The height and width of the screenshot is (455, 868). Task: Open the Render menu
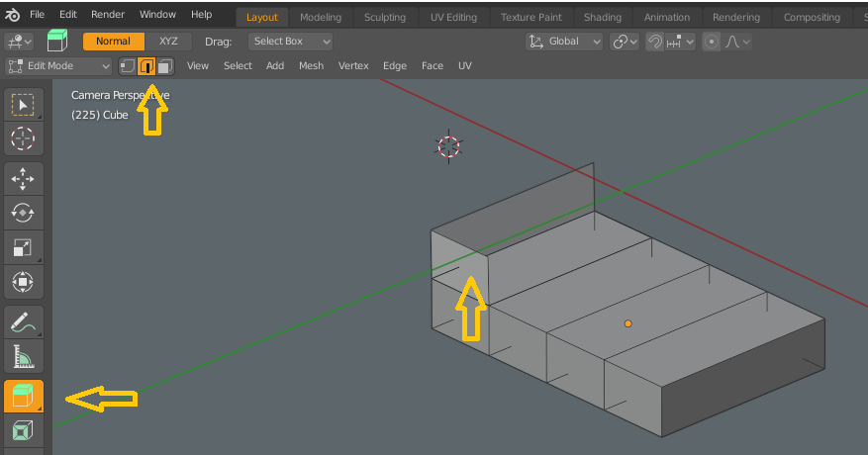(x=108, y=15)
